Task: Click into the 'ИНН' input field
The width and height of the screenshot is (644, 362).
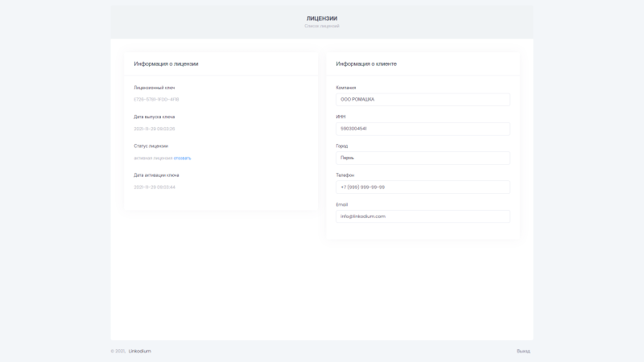Action: [423, 129]
